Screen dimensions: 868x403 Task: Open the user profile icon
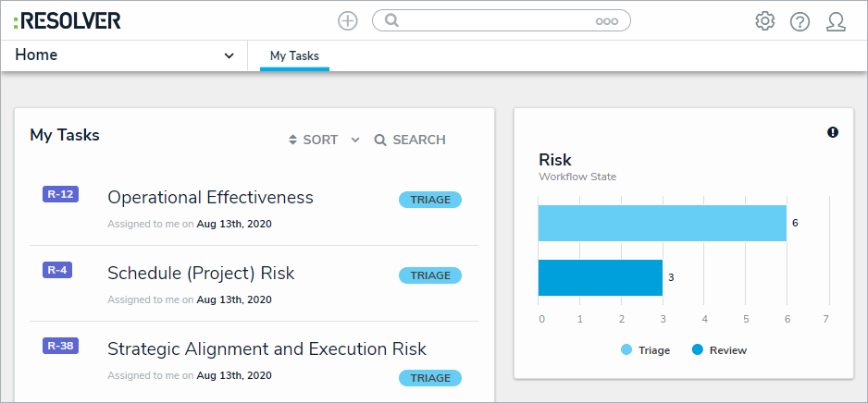click(836, 21)
